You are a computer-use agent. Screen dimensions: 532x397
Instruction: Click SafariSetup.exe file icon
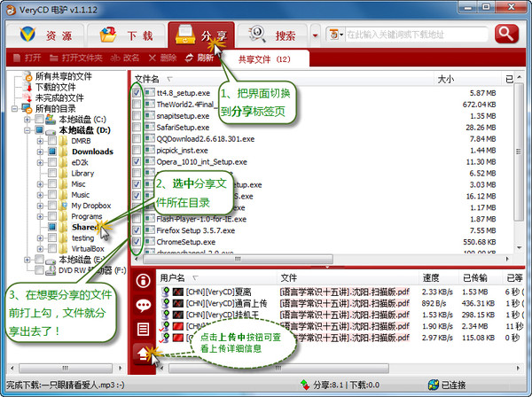click(x=149, y=127)
